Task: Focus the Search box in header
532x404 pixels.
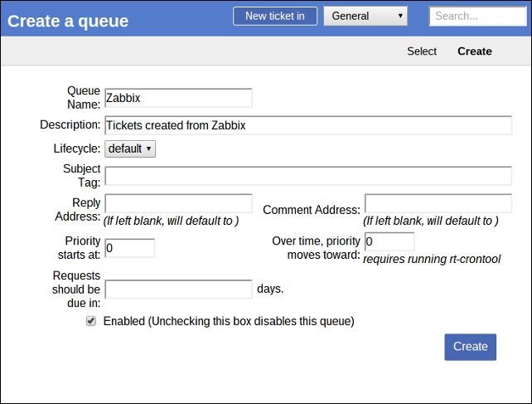Action: point(477,16)
